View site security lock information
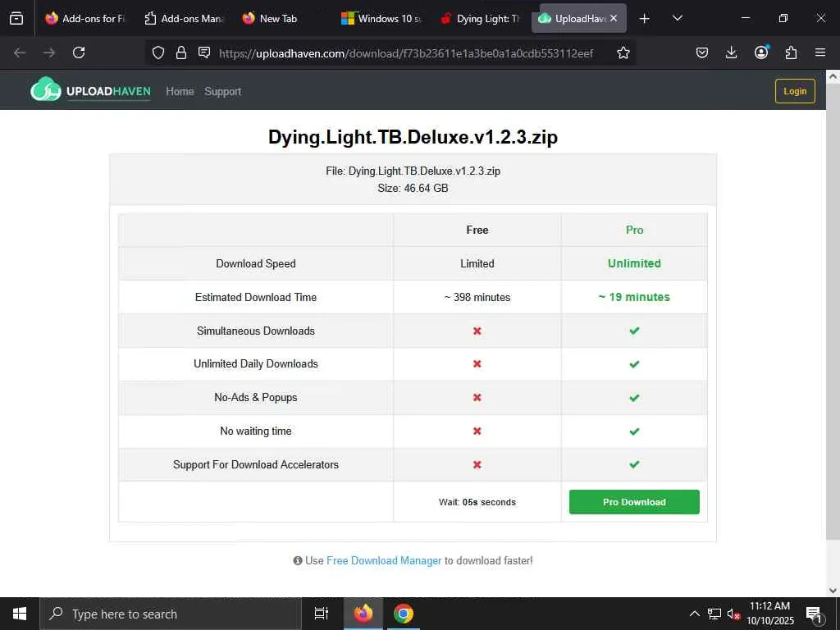The image size is (840, 630). 181,52
